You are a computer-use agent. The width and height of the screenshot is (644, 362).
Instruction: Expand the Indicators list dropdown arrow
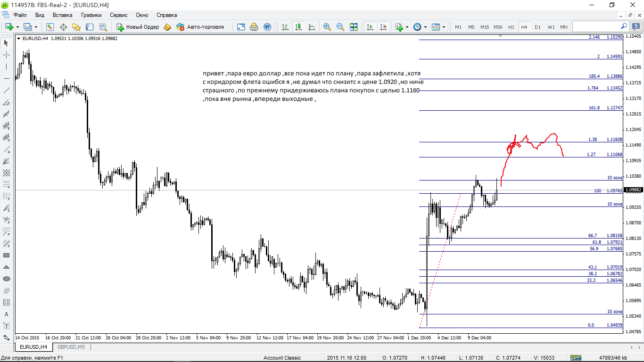(x=407, y=27)
